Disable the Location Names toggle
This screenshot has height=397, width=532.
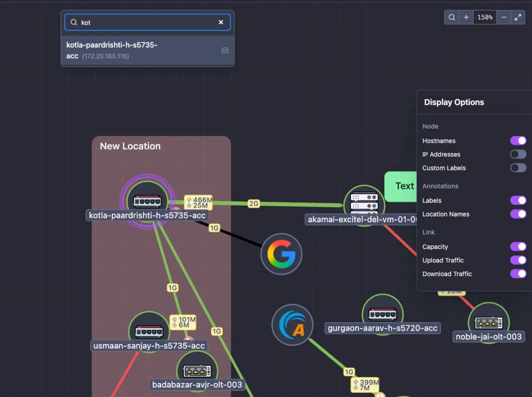click(518, 214)
